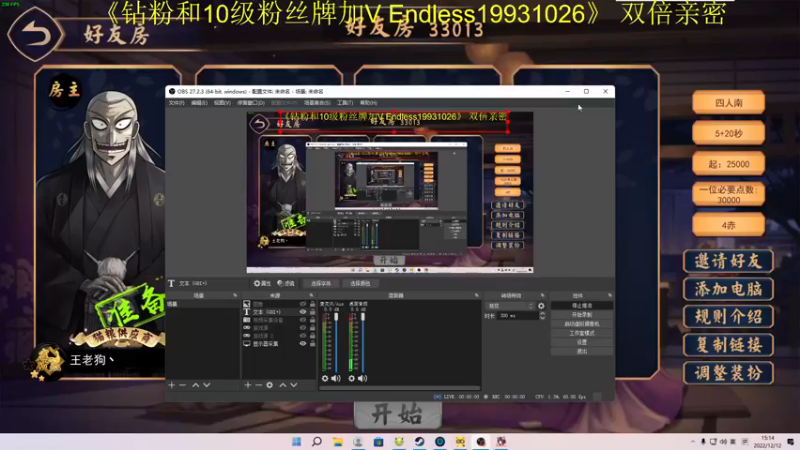The image size is (800, 450).
Task: Move the selected source down in the list
Action: tap(294, 385)
